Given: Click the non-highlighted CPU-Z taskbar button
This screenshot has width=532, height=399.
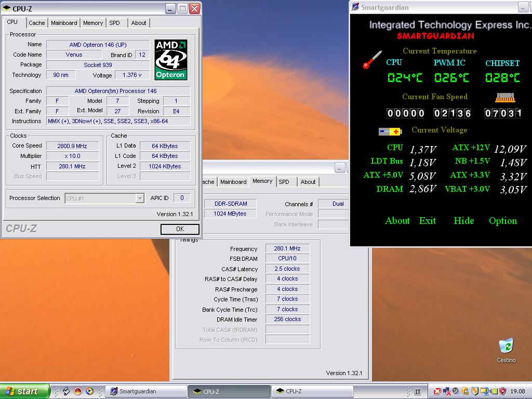Looking at the screenshot, I should pyautogui.click(x=312, y=391).
